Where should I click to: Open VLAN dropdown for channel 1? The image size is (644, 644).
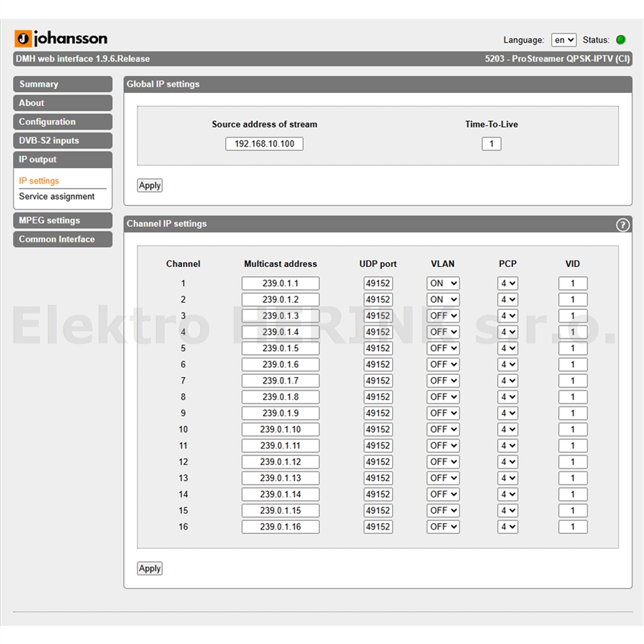(x=443, y=283)
